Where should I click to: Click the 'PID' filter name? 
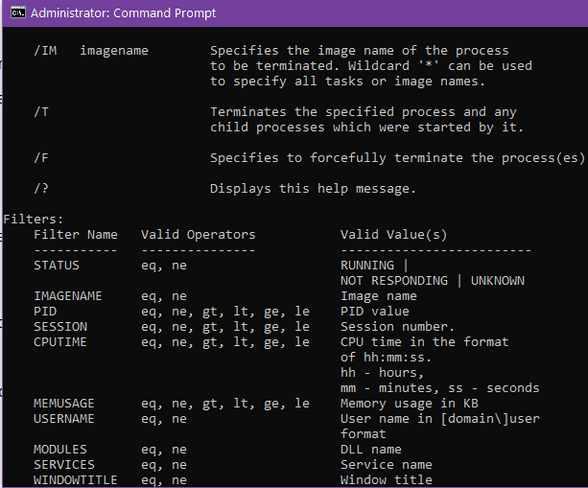tap(45, 311)
